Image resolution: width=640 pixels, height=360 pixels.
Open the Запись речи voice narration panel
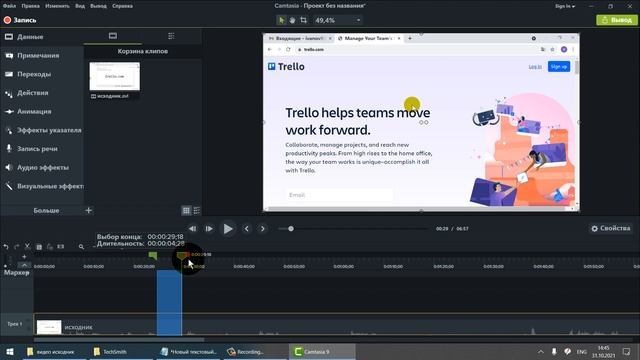32,149
